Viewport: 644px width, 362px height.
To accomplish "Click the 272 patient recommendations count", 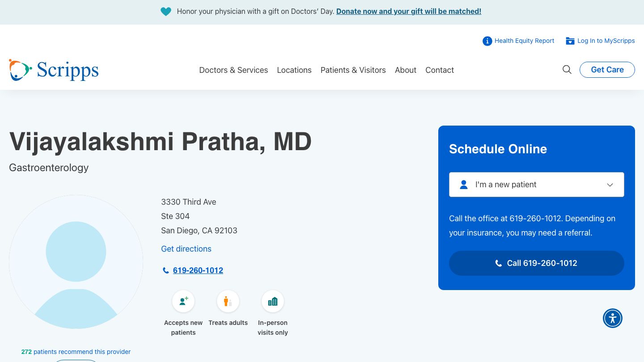I will click(x=26, y=352).
